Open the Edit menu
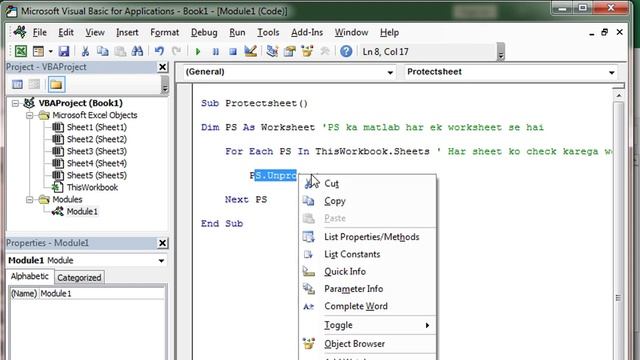This screenshot has height=360, width=640. 66,32
